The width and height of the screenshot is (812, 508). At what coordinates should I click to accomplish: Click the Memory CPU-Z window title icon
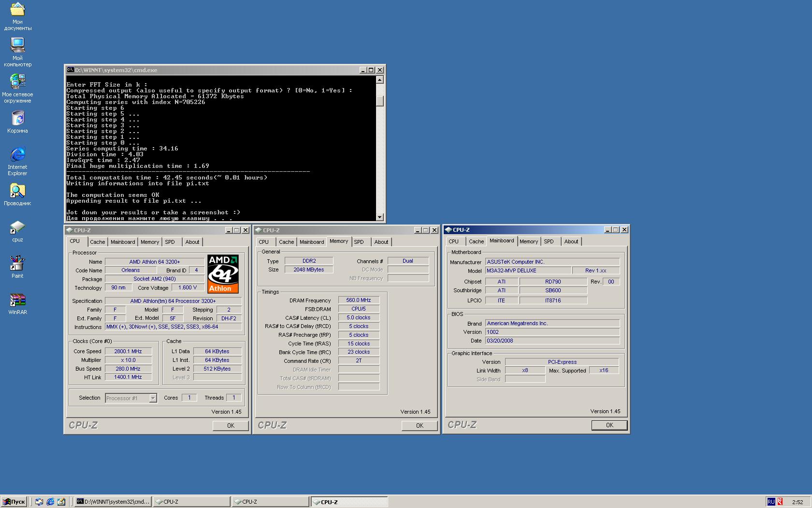tap(259, 230)
